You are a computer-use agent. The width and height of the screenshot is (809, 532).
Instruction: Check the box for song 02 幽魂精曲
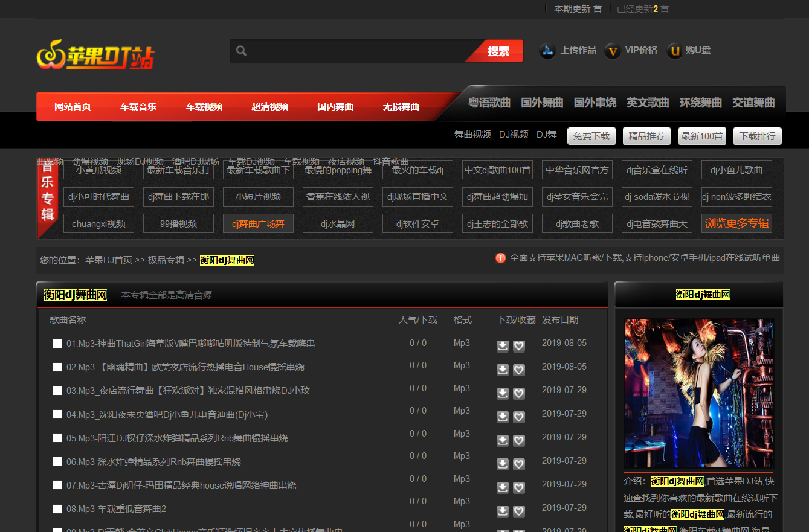point(57,367)
